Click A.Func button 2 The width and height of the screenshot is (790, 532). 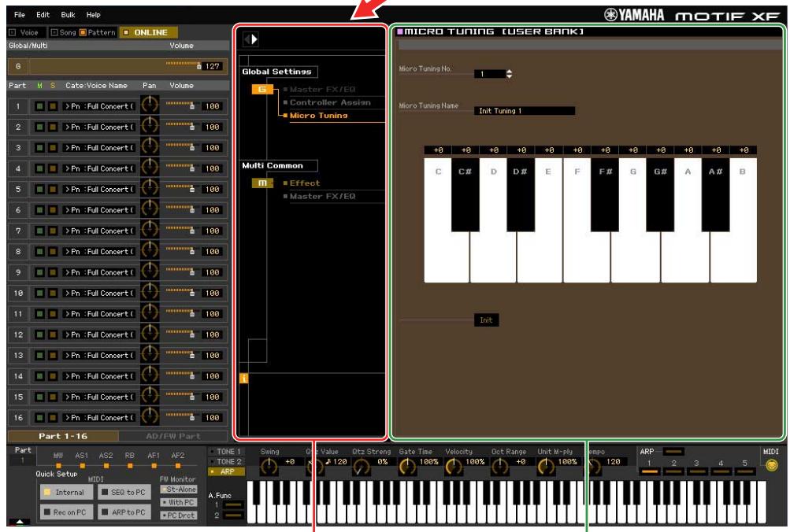pyautogui.click(x=233, y=515)
